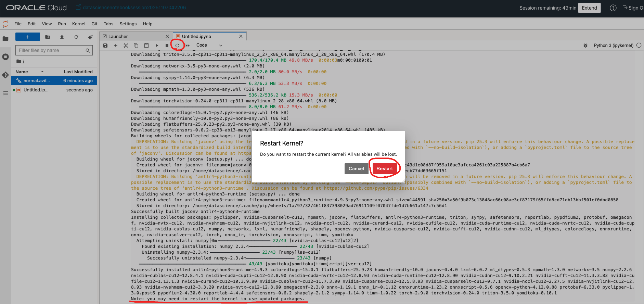Cancel the Restart Kernel dialog
Viewport: 644px width, 304px height.
pos(356,168)
